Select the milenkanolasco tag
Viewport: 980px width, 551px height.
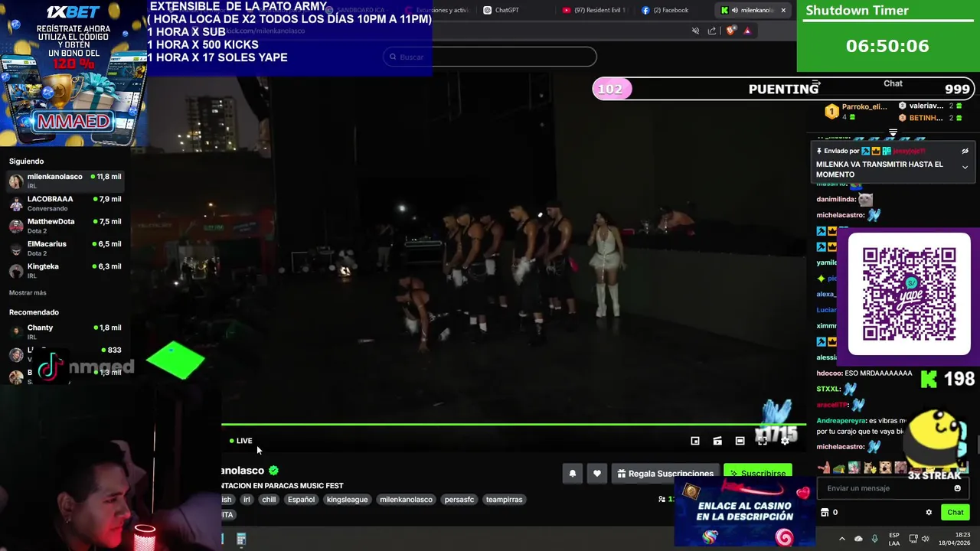[406, 500]
